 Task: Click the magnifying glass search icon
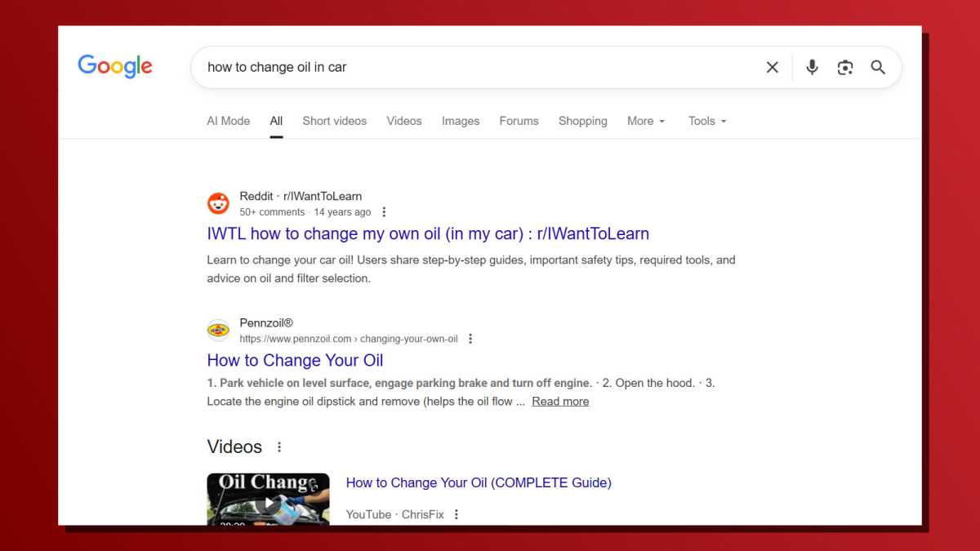click(878, 68)
